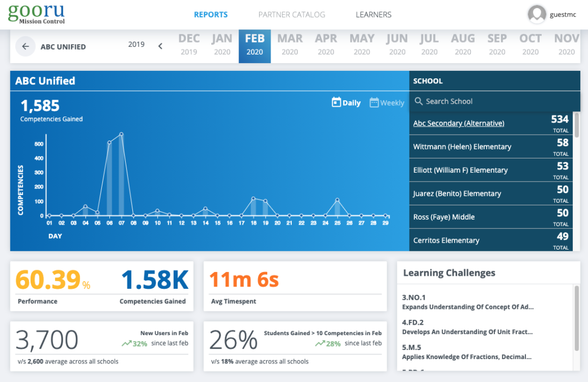Select AUG 2020 month
The width and height of the screenshot is (588, 382).
click(463, 44)
